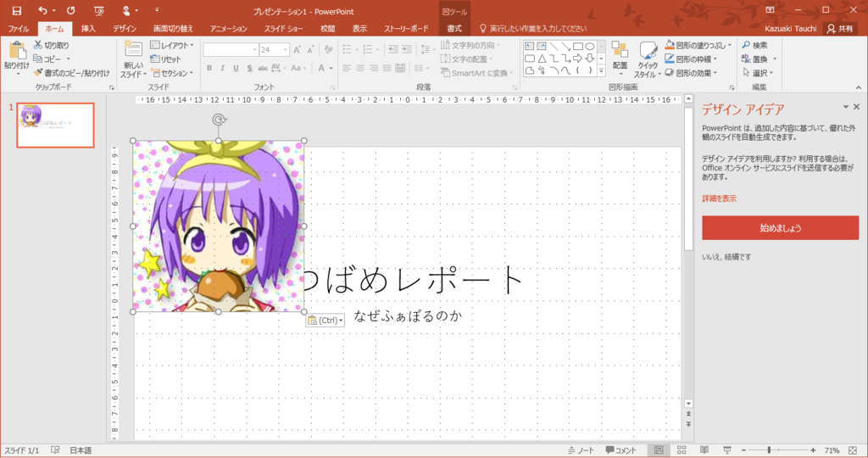Click the Find (検索) magnifier icon
Image resolution: width=868 pixels, height=458 pixels.
pyautogui.click(x=746, y=45)
